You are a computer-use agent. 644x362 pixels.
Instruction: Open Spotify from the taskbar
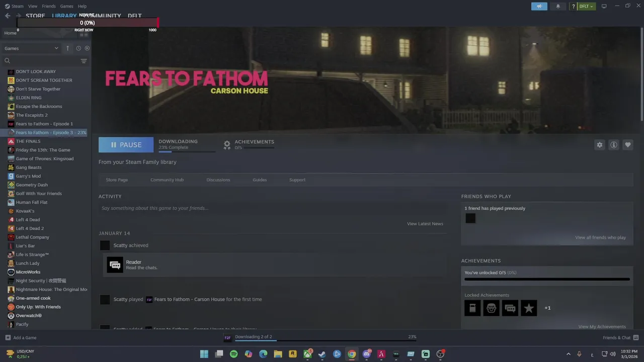point(234,354)
